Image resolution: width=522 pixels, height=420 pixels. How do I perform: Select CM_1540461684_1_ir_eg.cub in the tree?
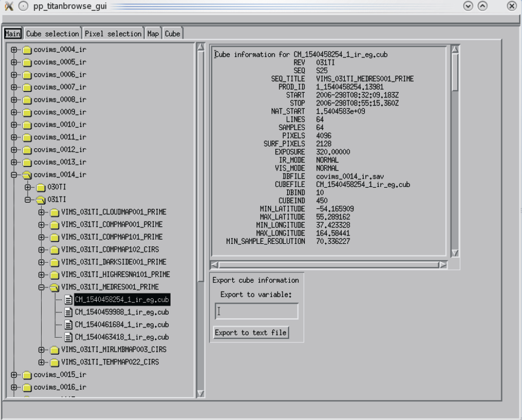(x=122, y=325)
